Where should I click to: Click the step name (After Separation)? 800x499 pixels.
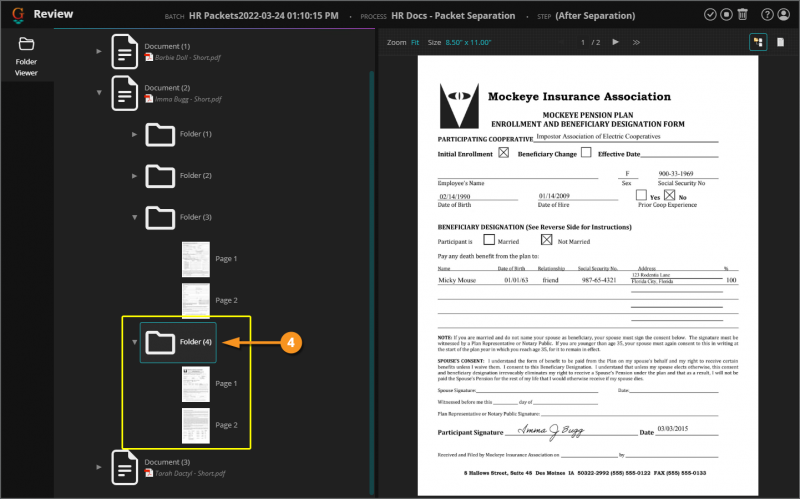tap(595, 16)
